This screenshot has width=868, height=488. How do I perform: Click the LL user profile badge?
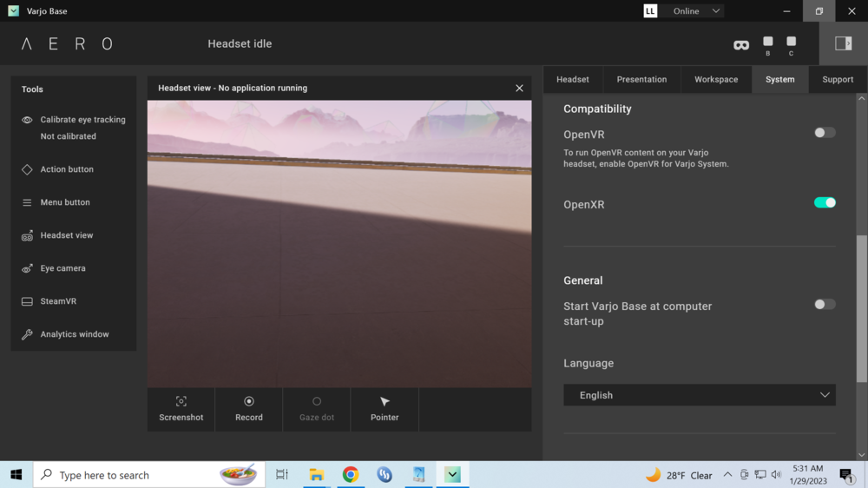click(x=650, y=11)
